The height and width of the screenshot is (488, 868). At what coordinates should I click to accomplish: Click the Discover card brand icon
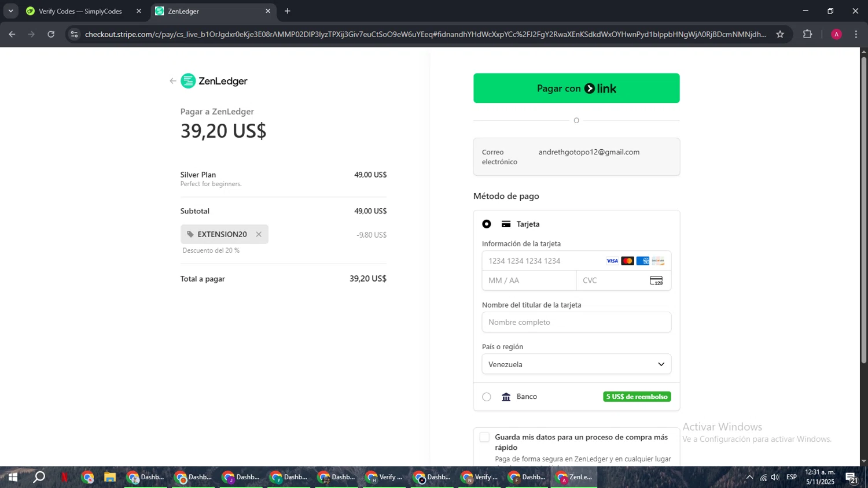pyautogui.click(x=658, y=261)
